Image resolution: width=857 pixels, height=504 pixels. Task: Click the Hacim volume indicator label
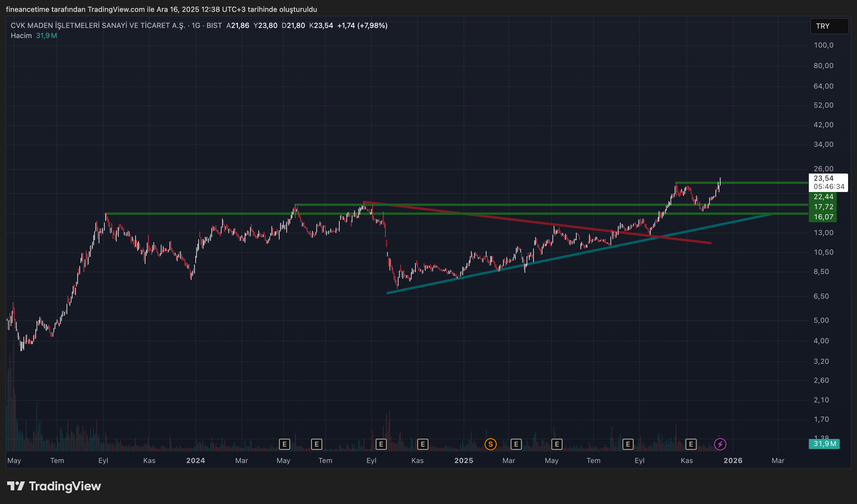coord(21,36)
